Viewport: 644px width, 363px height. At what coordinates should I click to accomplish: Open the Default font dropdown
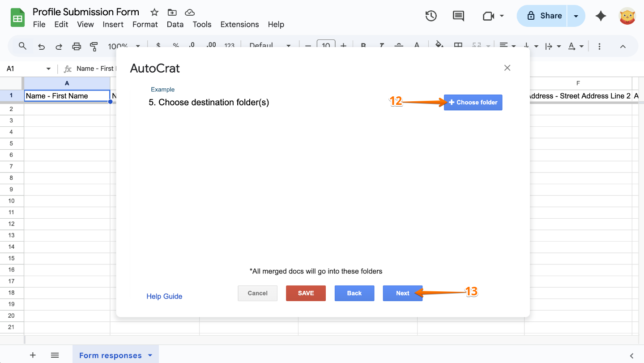288,46
